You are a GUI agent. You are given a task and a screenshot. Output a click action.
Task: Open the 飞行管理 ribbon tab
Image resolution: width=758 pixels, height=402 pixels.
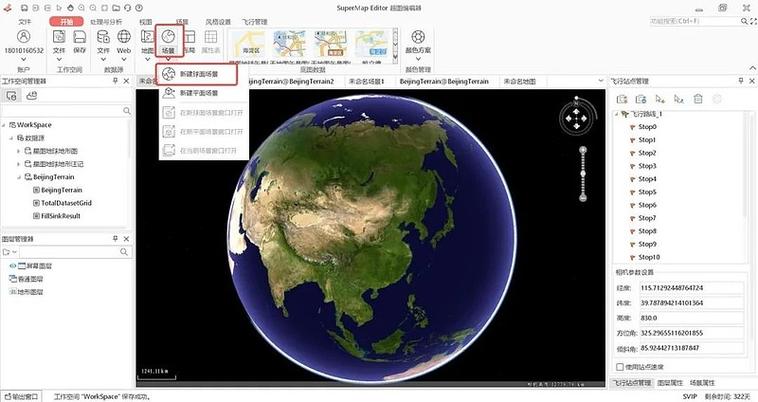255,22
